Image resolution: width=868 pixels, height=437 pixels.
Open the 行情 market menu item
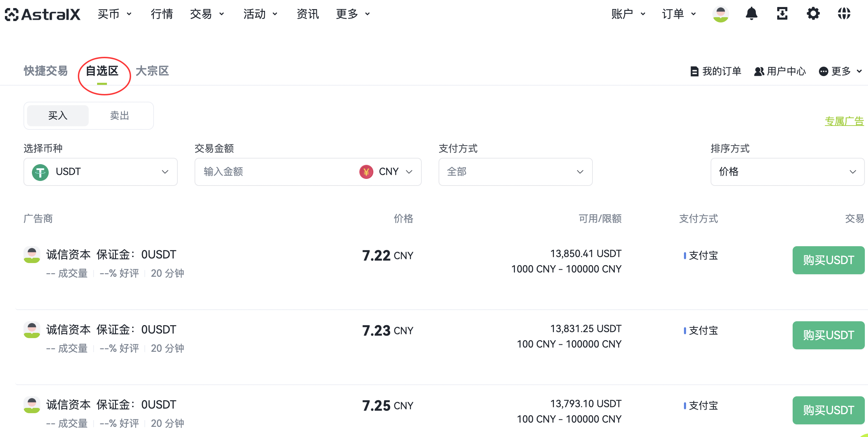click(x=162, y=14)
